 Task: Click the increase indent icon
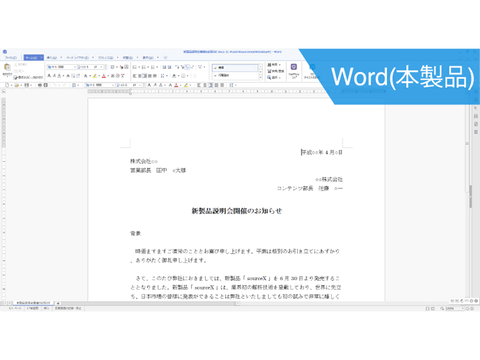tap(169, 67)
